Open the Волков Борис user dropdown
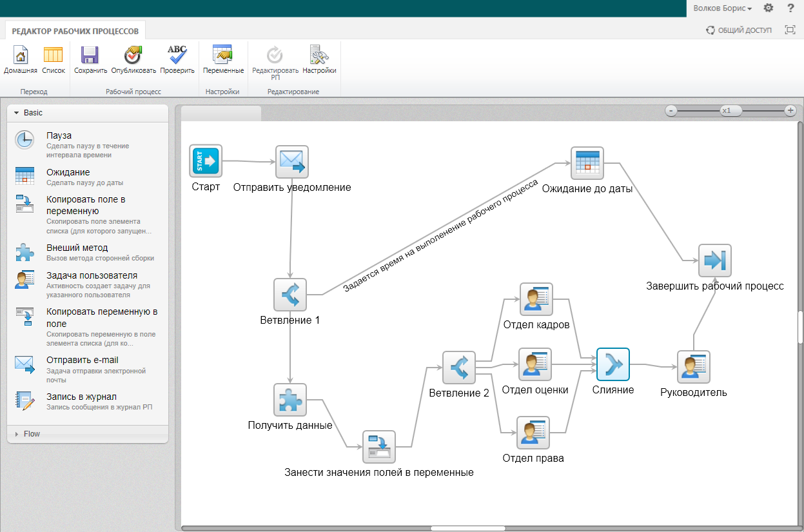804x532 pixels. point(722,8)
